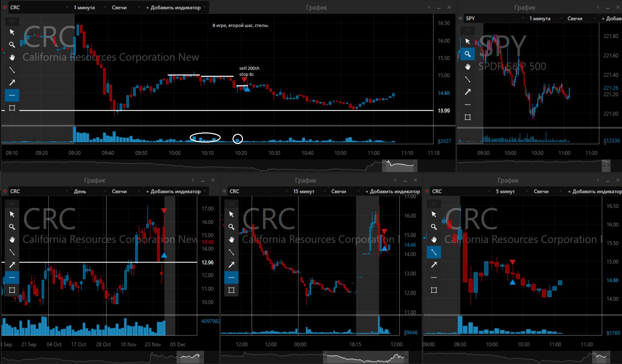
Task: Open the 'График' title menu arrow of the 15-minute panel
Action: (x=395, y=180)
